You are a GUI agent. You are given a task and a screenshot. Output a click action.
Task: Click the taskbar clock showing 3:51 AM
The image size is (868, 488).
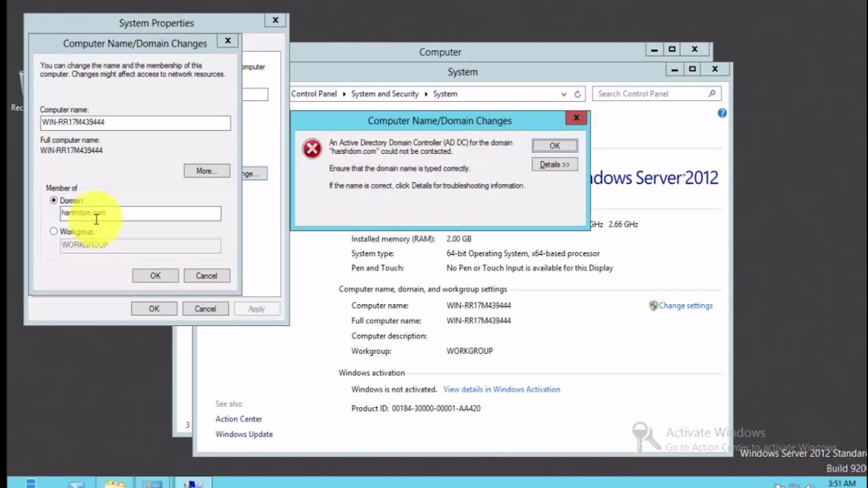(x=842, y=483)
